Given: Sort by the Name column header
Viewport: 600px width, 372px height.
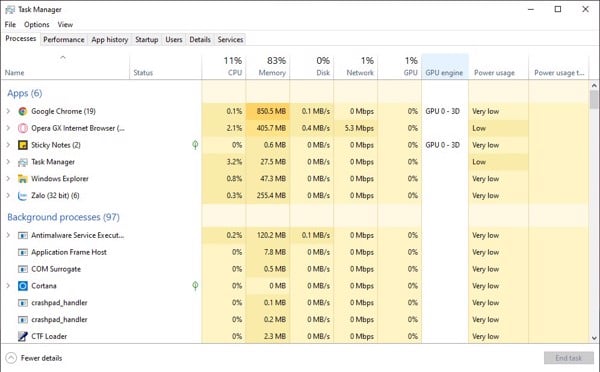Looking at the screenshot, I should [65, 67].
